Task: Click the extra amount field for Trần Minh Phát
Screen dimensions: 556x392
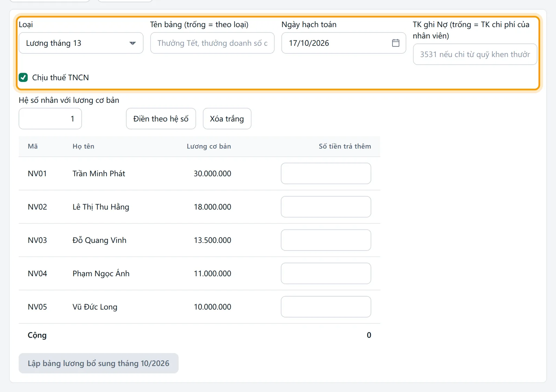Action: tap(326, 173)
